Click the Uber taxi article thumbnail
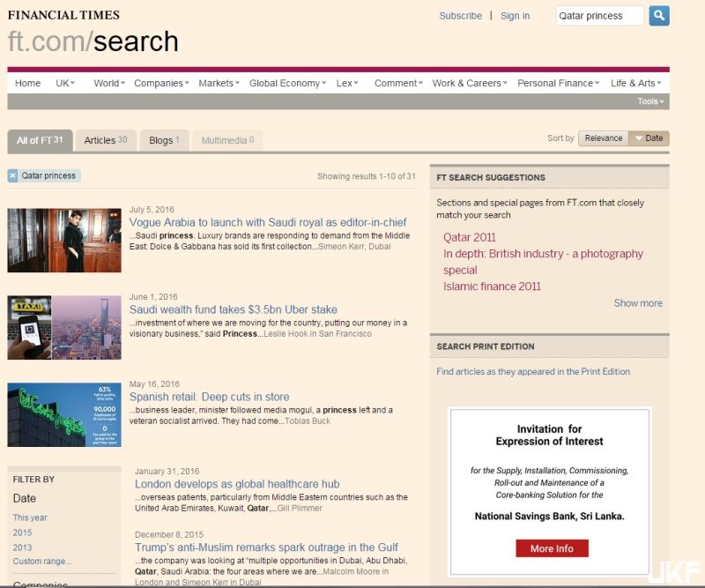 (64, 328)
